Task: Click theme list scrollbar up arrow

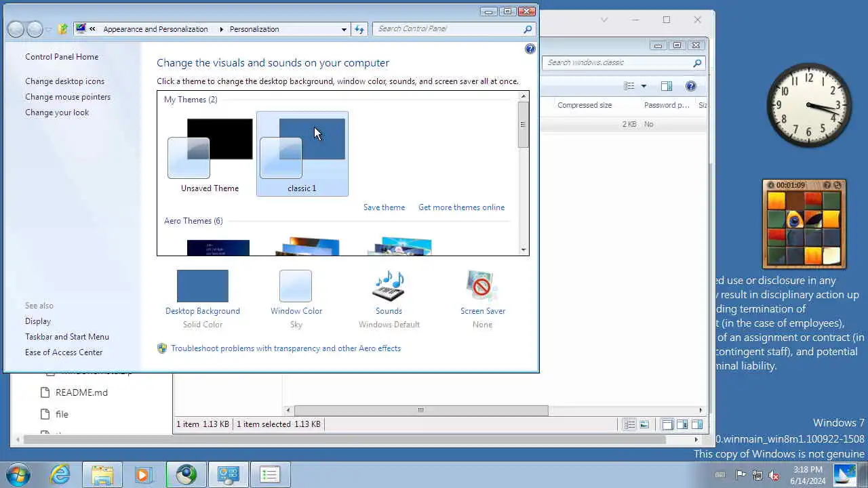Action: (x=523, y=97)
